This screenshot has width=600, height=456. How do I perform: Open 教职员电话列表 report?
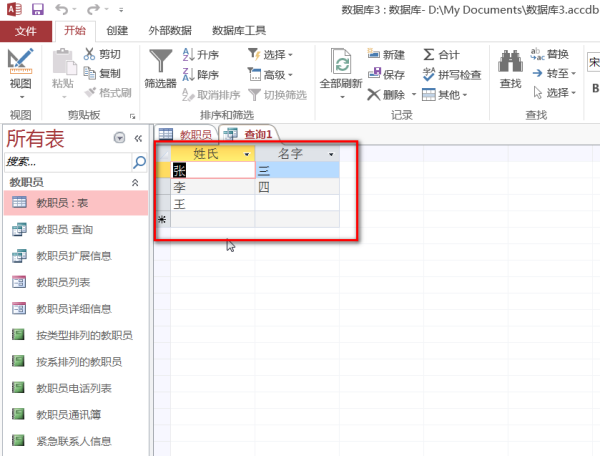pos(76,388)
